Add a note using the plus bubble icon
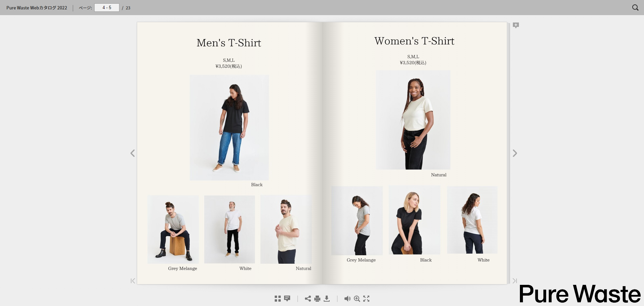 pos(516,25)
